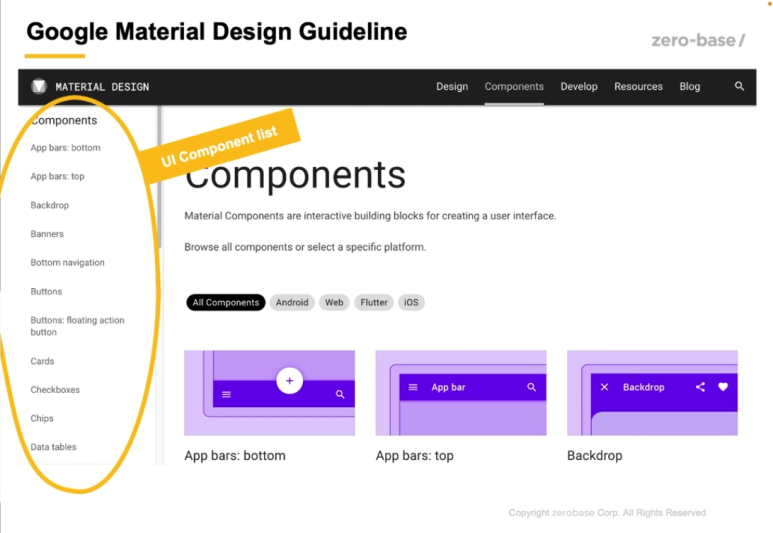Filter components by Android
This screenshot has width=773, height=533.
point(292,302)
